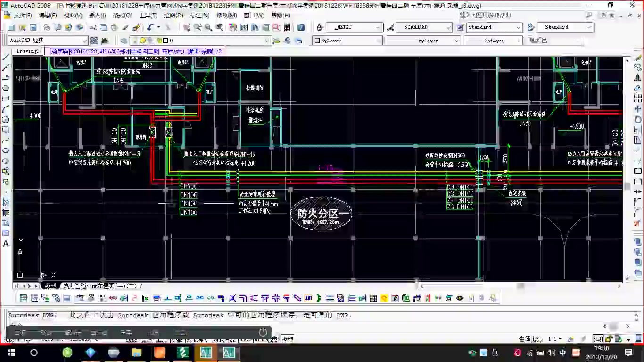Select the Line tool in draw toolbar
This screenshot has height=362, width=644.
point(6,57)
